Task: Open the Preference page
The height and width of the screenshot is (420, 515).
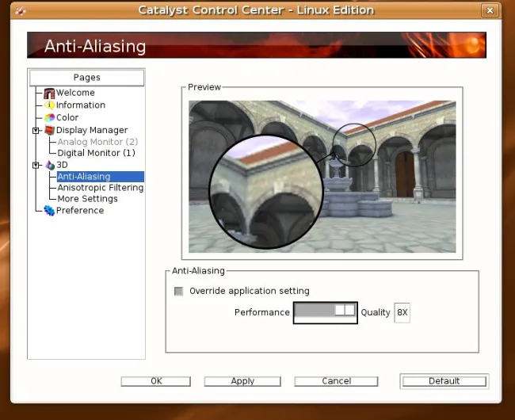Action: [80, 211]
